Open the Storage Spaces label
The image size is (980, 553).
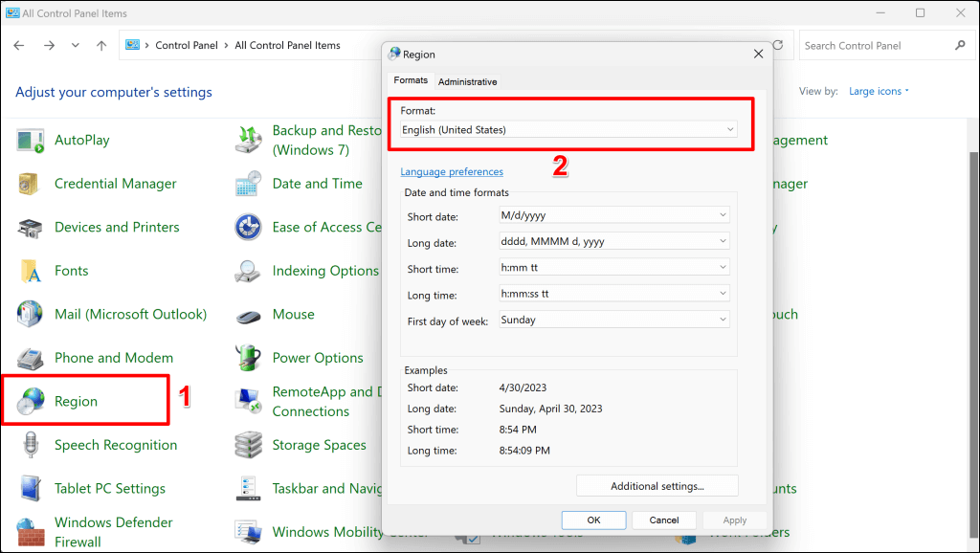coord(319,445)
